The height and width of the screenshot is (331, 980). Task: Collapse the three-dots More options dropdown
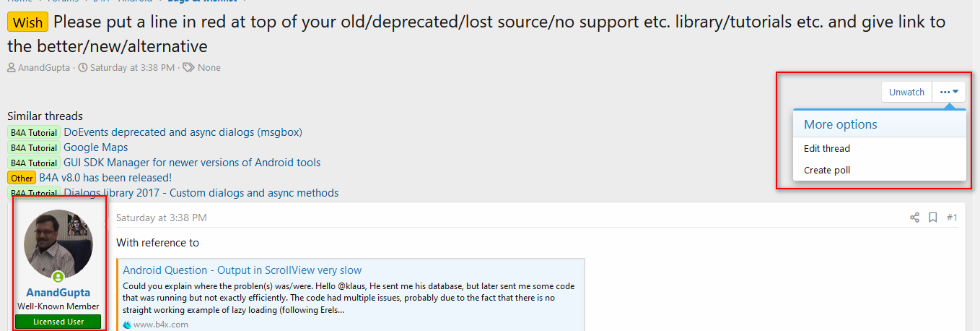coord(948,92)
